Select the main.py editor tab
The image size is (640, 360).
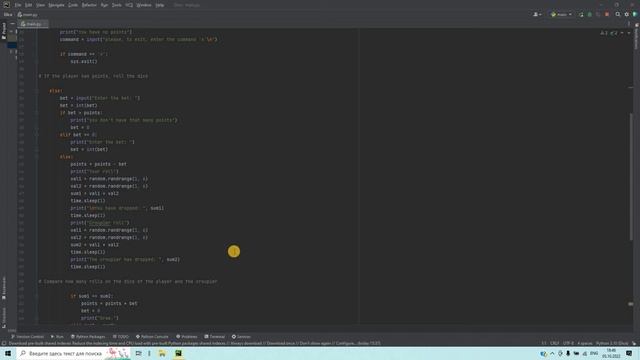coord(33,24)
